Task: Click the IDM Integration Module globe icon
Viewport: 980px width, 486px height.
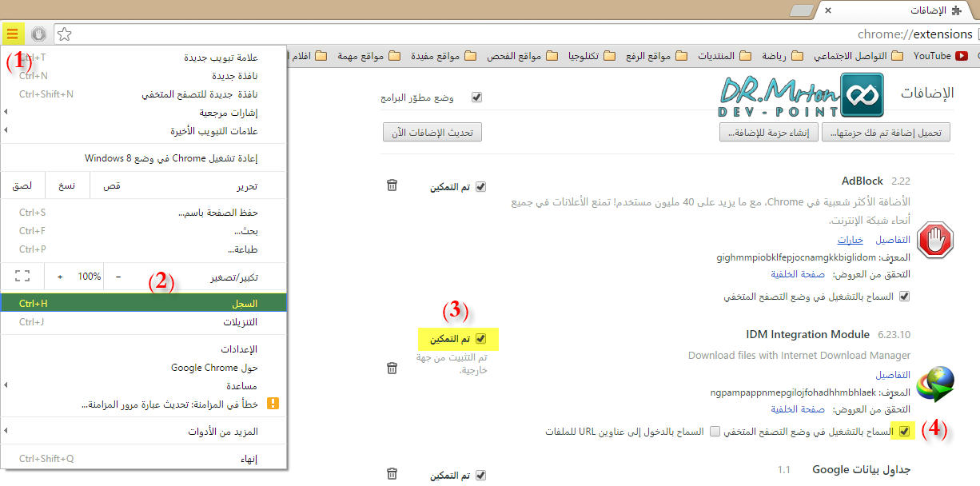Action: point(935,384)
